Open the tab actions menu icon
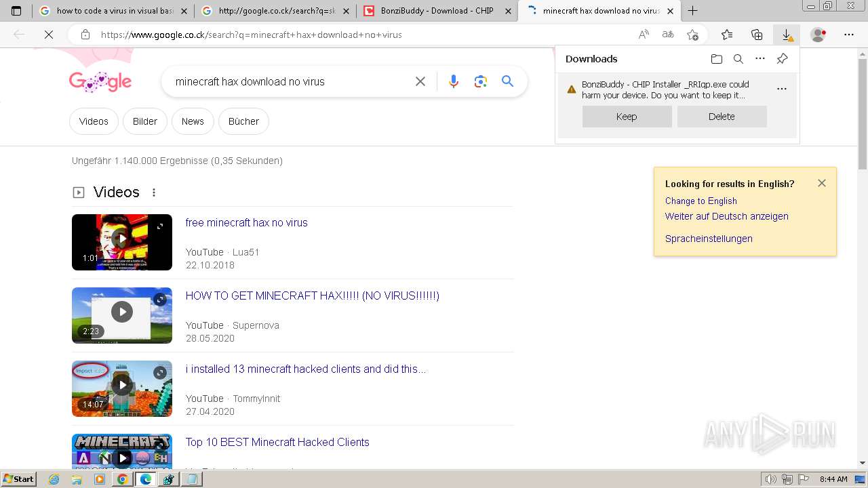Image resolution: width=868 pixels, height=488 pixels. click(16, 11)
